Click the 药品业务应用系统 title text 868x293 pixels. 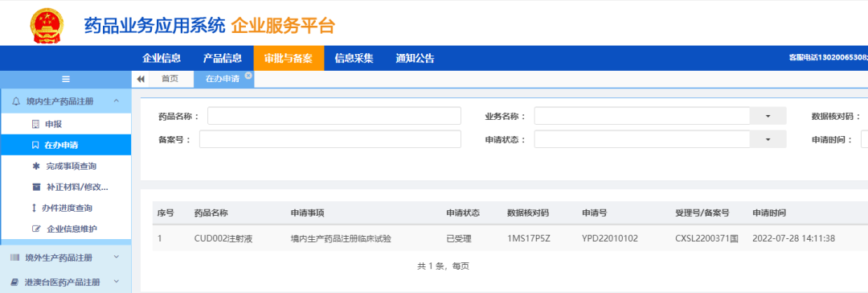(x=154, y=26)
